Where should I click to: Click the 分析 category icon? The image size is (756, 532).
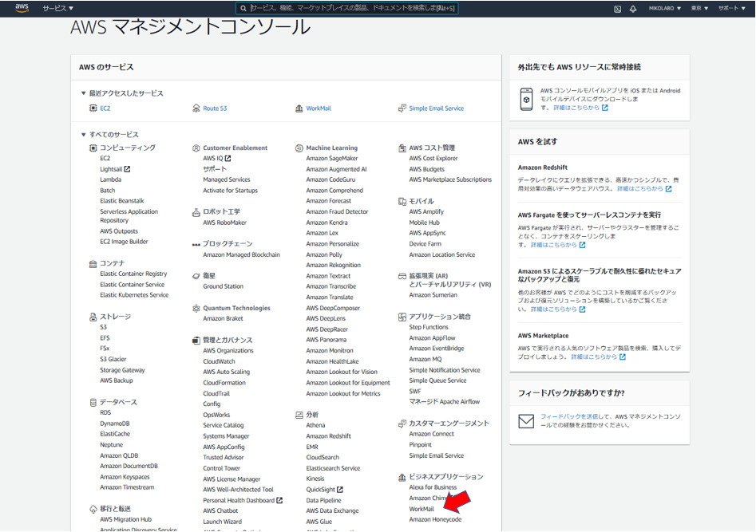(x=299, y=415)
